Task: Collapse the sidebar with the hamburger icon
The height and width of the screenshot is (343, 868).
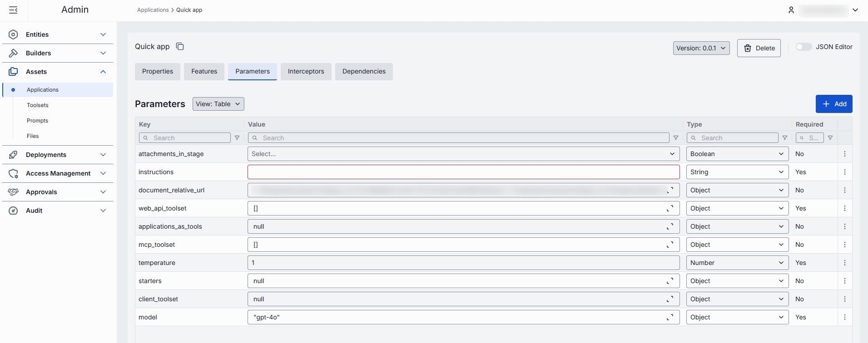Action: (x=13, y=10)
